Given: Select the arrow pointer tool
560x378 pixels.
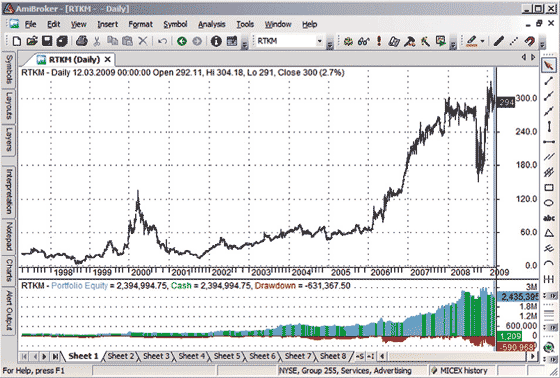Looking at the screenshot, I should (x=549, y=65).
